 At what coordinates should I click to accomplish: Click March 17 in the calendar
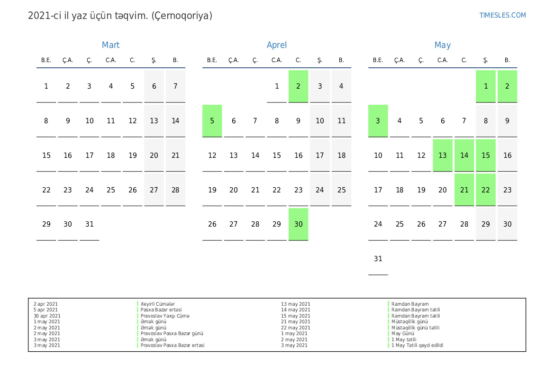89,155
